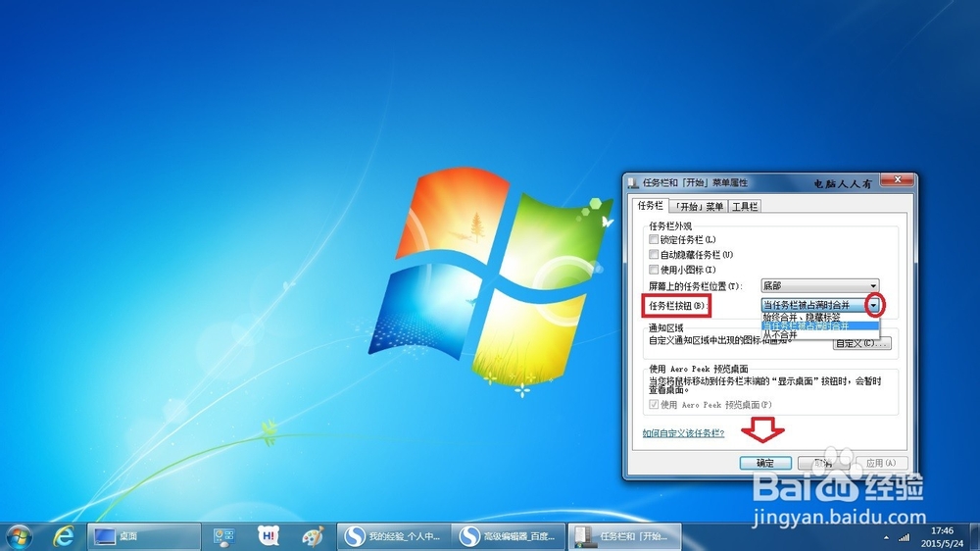Confirm with the 确定 button
This screenshot has width=980, height=551.
tap(765, 463)
